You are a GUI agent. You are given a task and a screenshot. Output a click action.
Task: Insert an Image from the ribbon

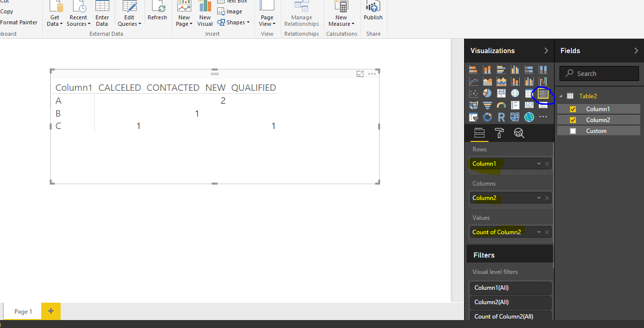click(x=230, y=11)
